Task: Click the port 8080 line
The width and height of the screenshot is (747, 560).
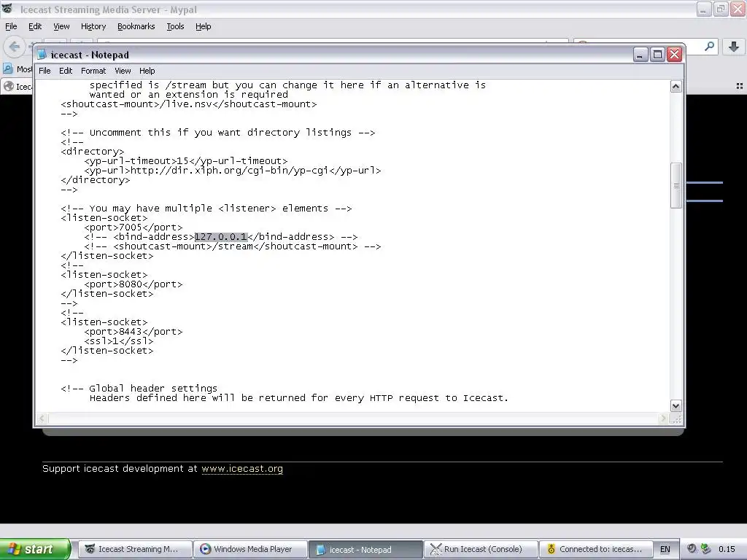Action: pyautogui.click(x=133, y=284)
